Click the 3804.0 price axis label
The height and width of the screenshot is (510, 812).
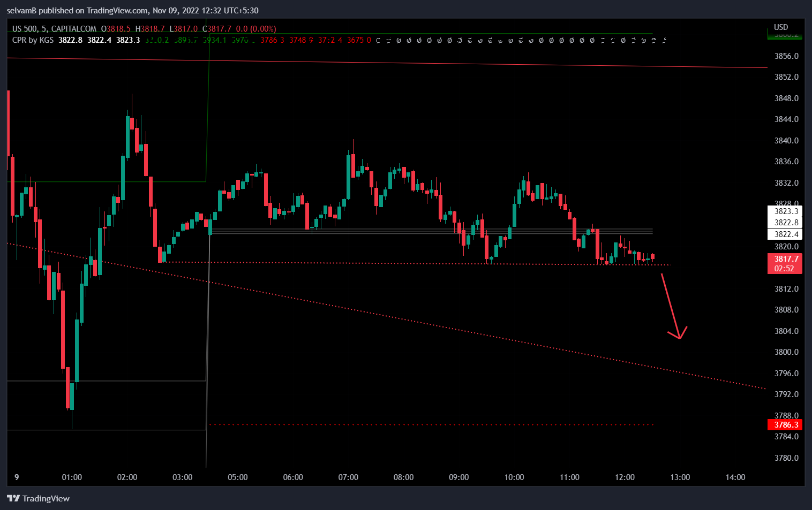[786, 331]
